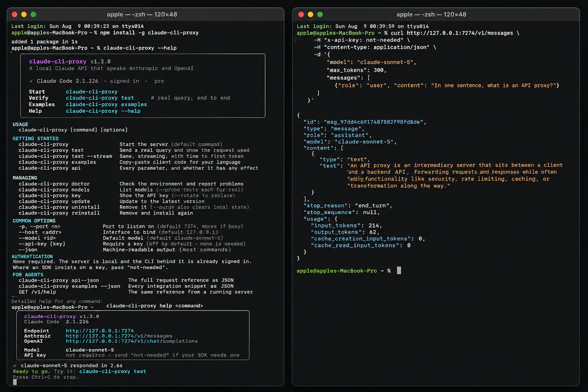Click the USAGE heading
The image size is (588, 392).
click(20, 125)
